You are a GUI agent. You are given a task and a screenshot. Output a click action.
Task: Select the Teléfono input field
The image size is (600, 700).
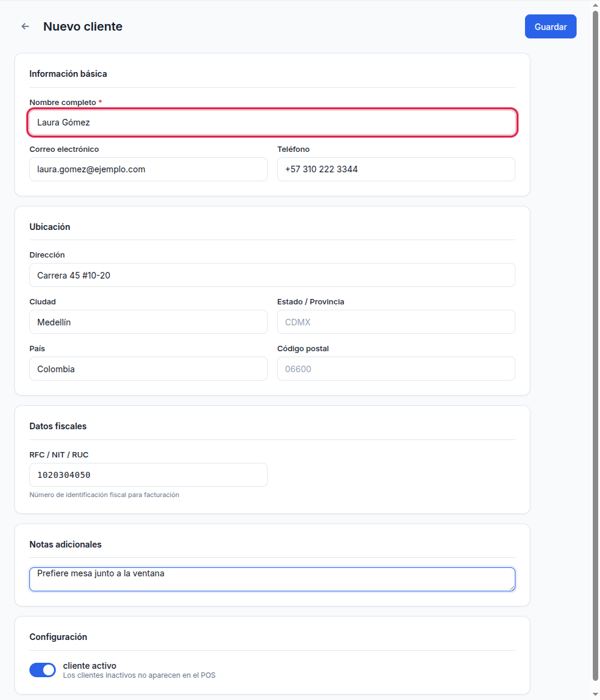(x=396, y=169)
